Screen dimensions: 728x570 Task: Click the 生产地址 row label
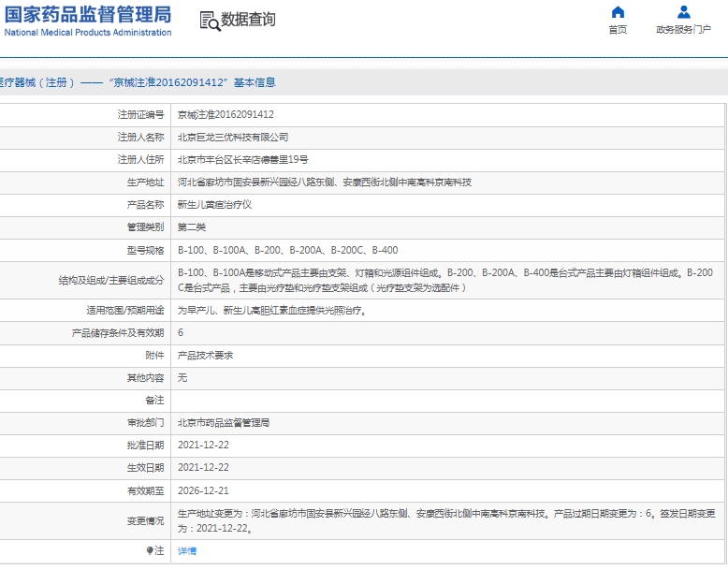pyautogui.click(x=145, y=183)
